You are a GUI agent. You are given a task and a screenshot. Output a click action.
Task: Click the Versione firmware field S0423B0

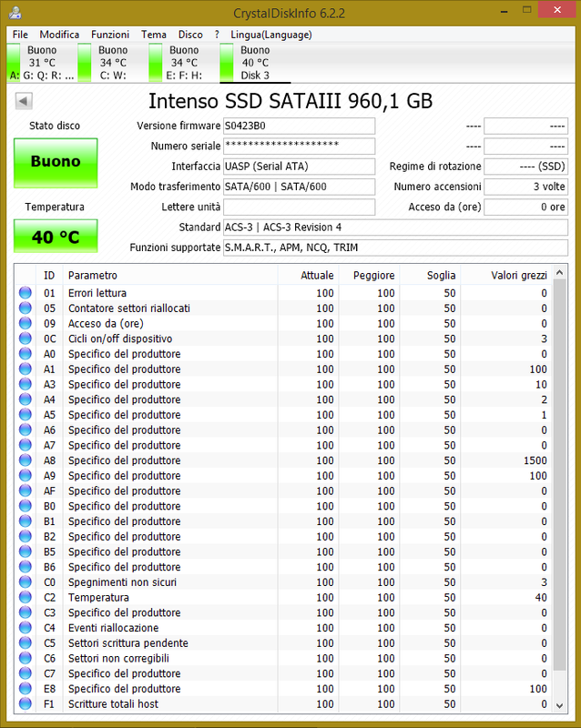299,126
